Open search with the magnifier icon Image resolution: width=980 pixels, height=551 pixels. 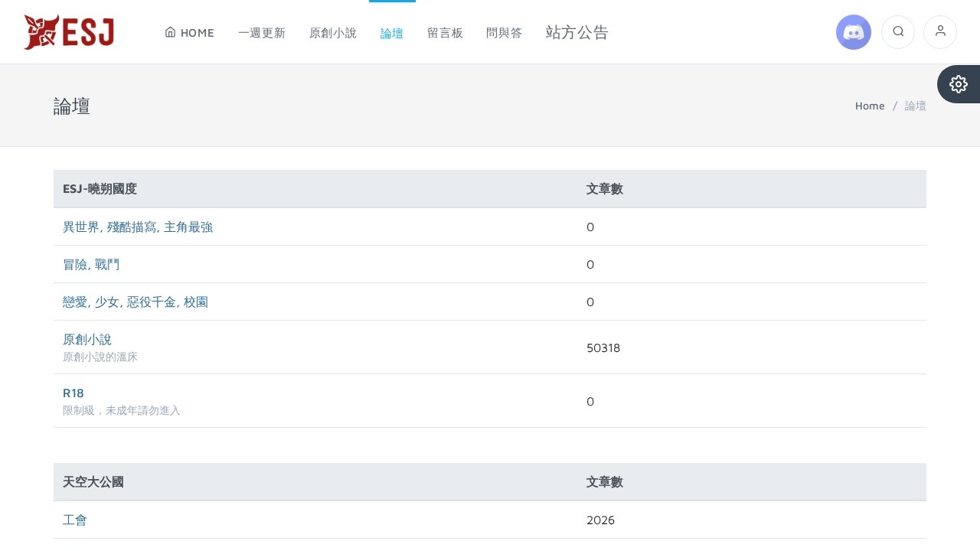(x=898, y=32)
